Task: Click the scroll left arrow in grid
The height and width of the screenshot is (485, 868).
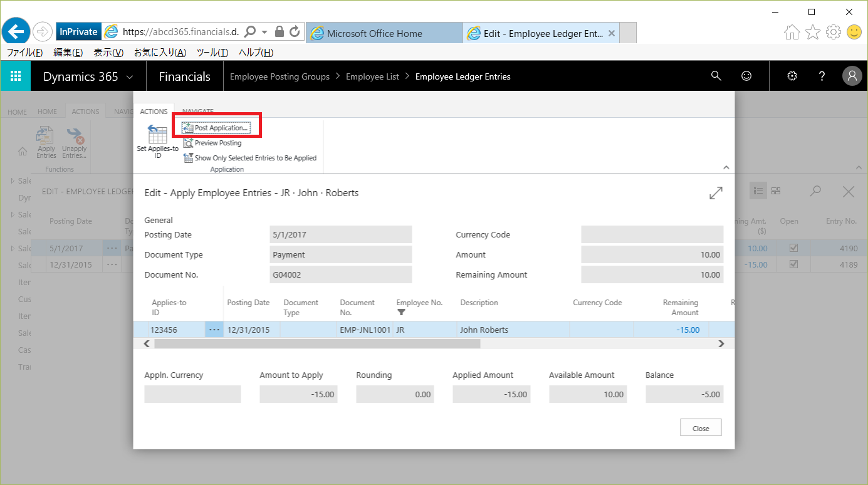Action: [x=147, y=343]
